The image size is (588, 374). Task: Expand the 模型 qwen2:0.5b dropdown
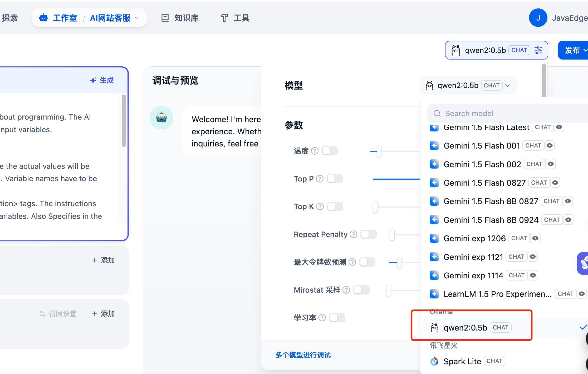468,85
